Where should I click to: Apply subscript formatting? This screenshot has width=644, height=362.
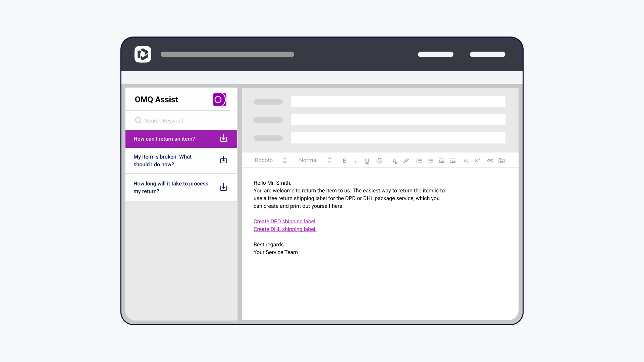466,161
